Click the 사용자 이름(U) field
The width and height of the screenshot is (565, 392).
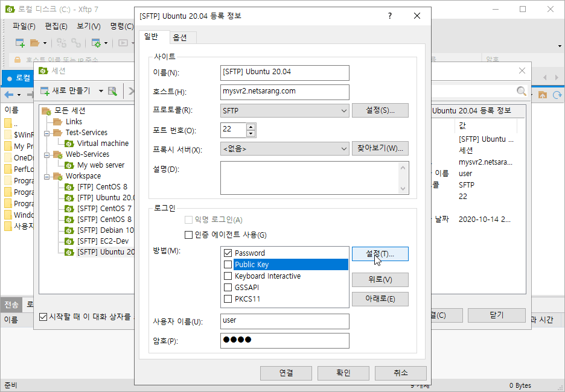pyautogui.click(x=285, y=321)
